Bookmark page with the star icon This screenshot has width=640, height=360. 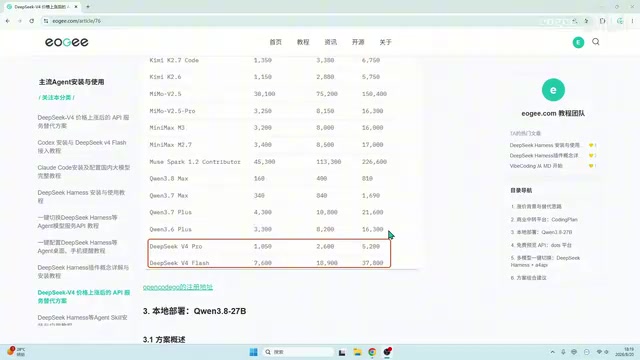[x=587, y=21]
